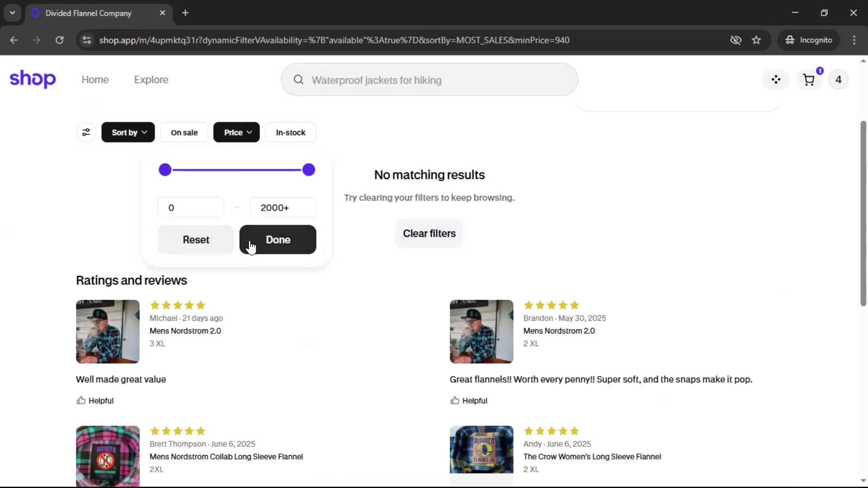Image resolution: width=868 pixels, height=488 pixels.
Task: Click the Clear filters button
Action: tap(429, 234)
